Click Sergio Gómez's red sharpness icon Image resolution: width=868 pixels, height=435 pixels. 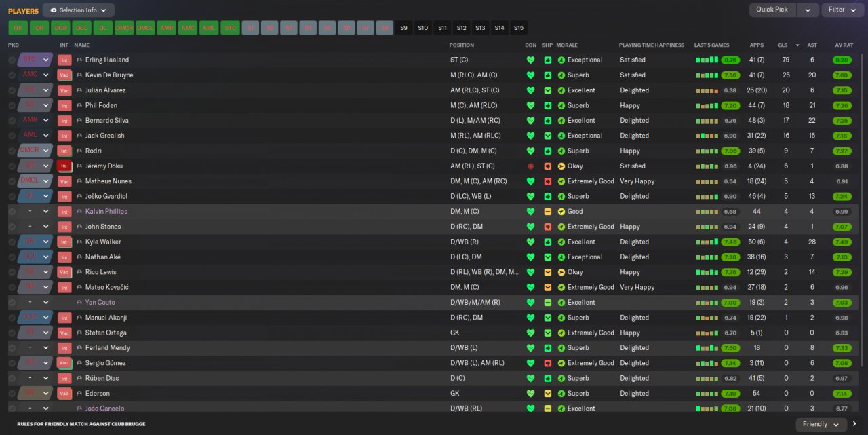pos(548,363)
